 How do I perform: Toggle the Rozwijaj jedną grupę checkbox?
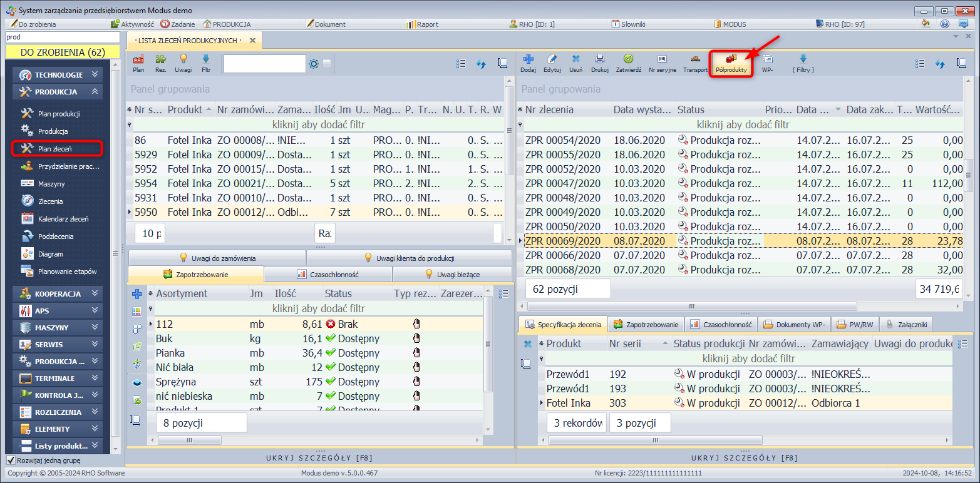coord(11,460)
